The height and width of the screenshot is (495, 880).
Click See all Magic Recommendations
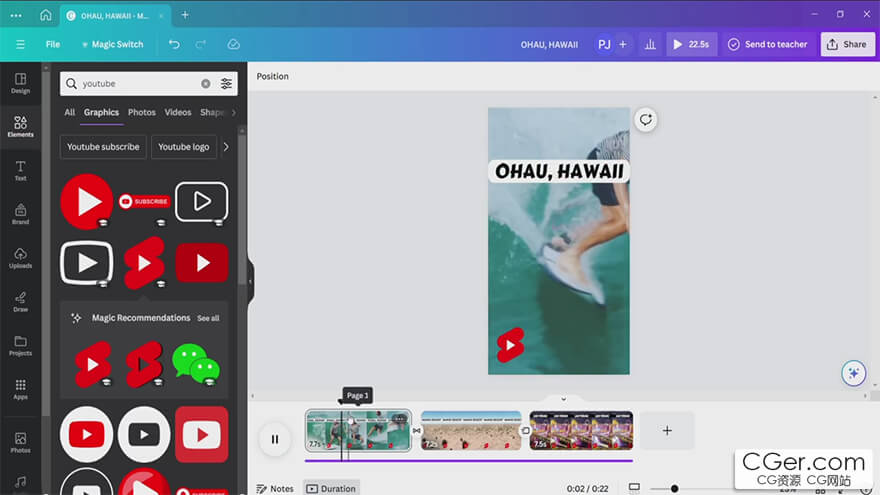[208, 318]
